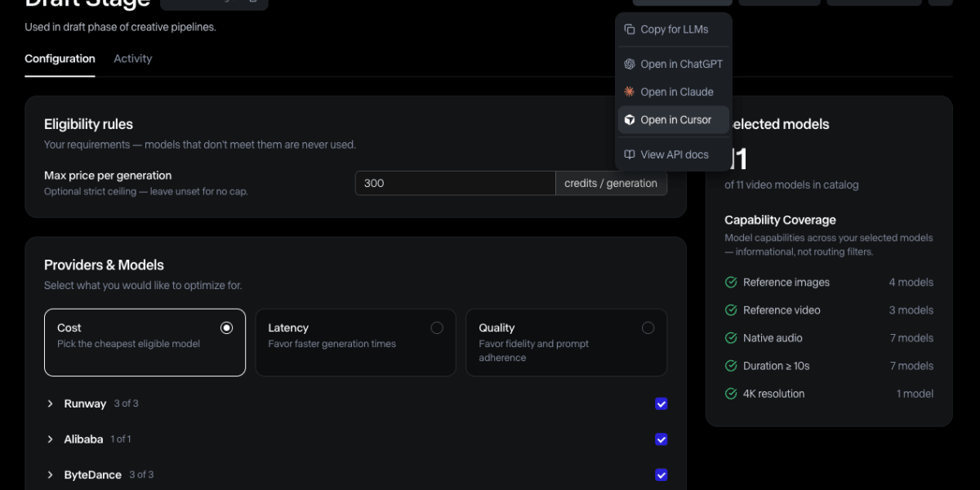Click the 'Max price per generation' label

108,176
